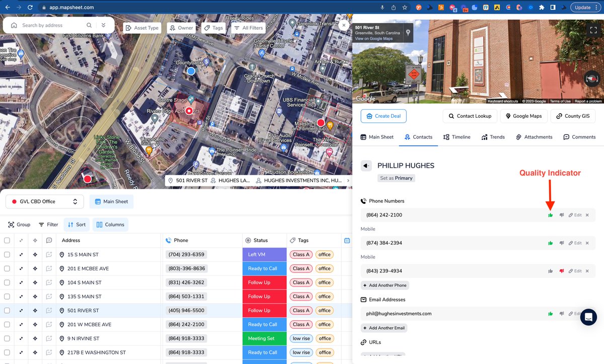Click Add Another Email

(384, 328)
